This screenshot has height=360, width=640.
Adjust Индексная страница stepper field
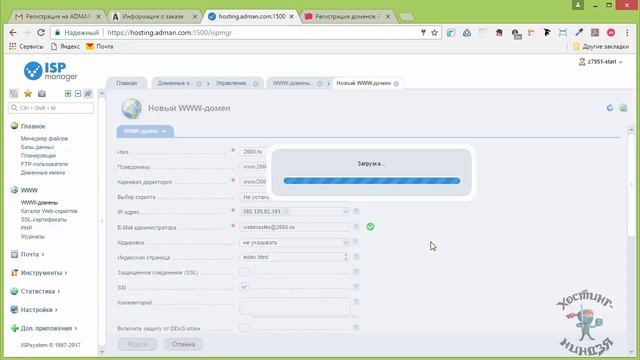[294, 257]
